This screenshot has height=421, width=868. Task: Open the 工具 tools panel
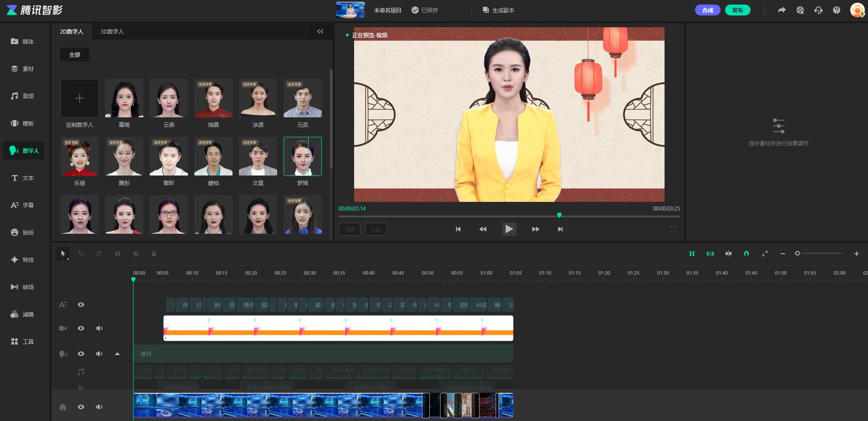tap(23, 341)
